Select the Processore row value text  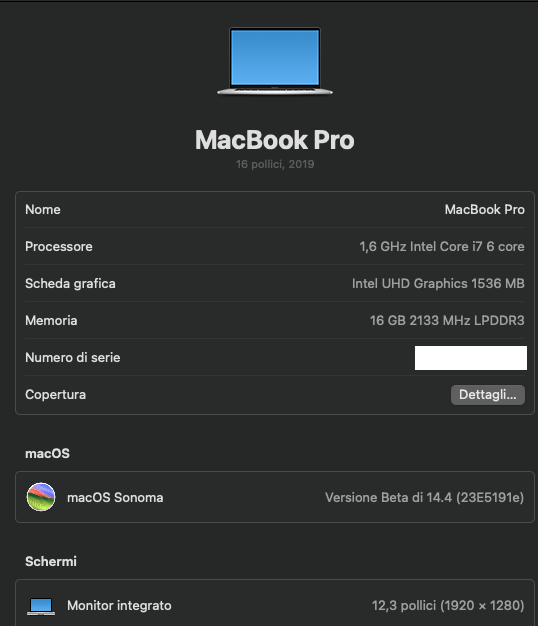[442, 247]
